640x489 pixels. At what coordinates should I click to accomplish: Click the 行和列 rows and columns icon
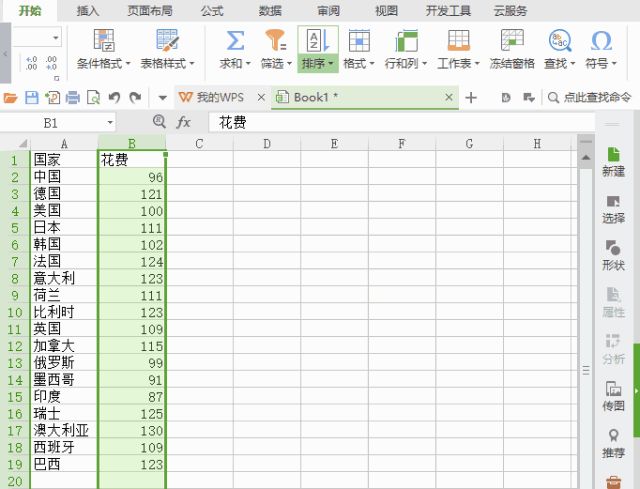(x=406, y=40)
